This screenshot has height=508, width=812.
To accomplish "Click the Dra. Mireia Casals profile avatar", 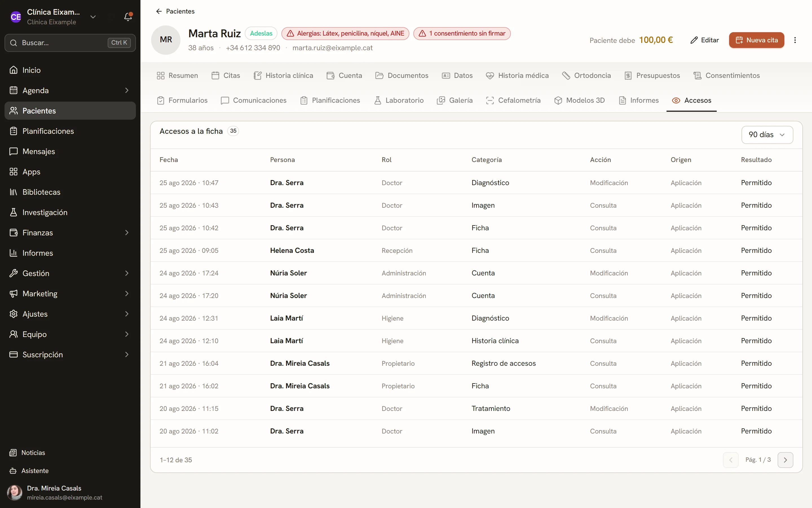I will tap(14, 492).
